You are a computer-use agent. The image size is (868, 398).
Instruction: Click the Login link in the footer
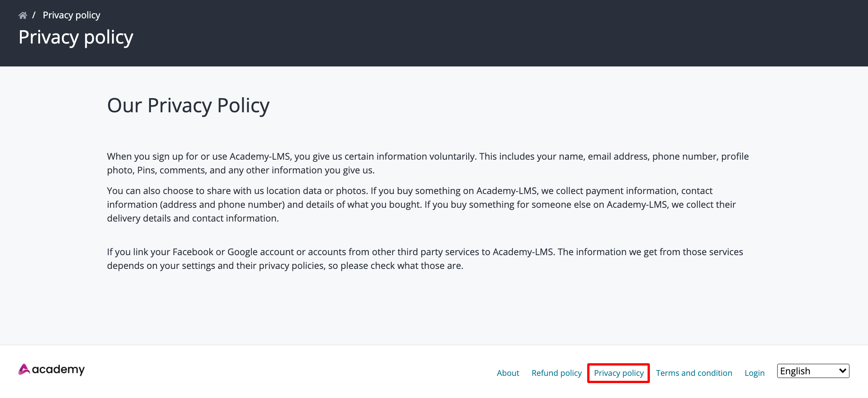[755, 373]
